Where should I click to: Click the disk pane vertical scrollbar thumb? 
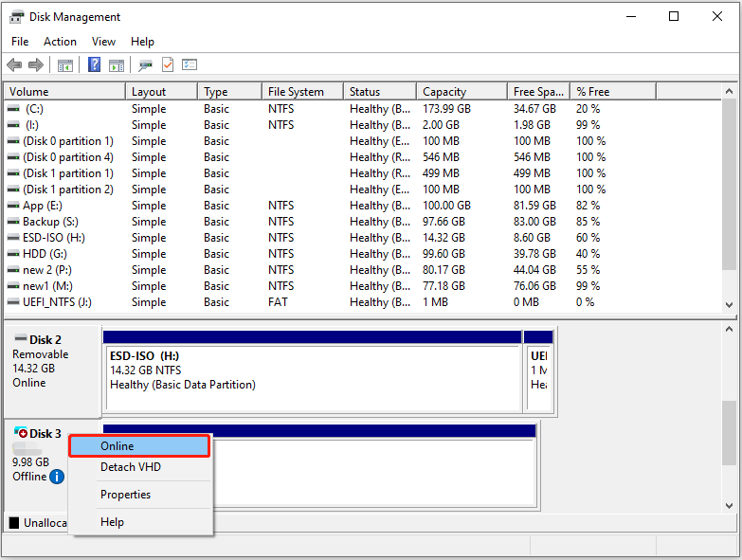click(x=730, y=433)
